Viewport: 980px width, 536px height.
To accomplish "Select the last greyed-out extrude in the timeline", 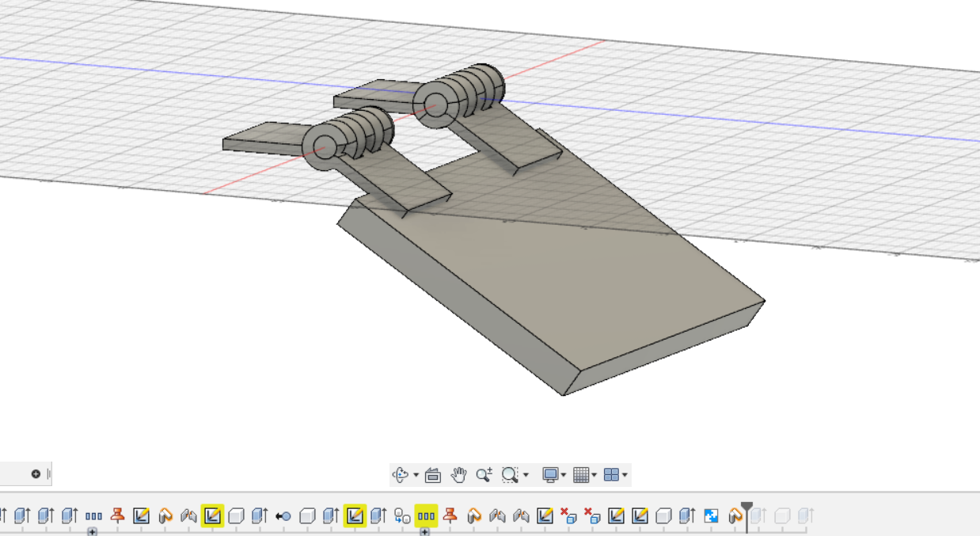I will click(x=806, y=516).
